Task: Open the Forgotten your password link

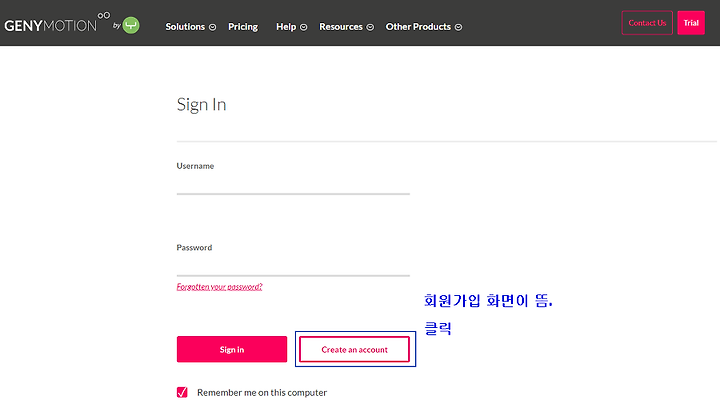Action: point(219,287)
